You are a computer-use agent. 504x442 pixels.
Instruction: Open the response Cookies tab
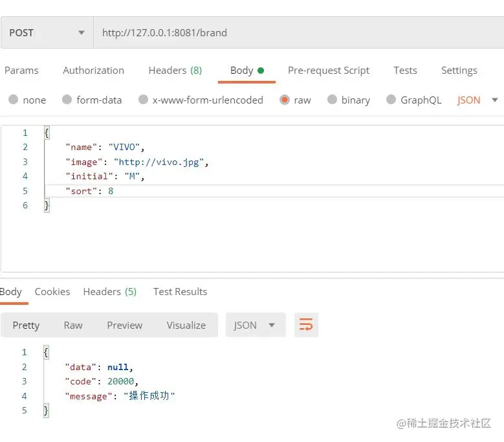[x=52, y=292]
